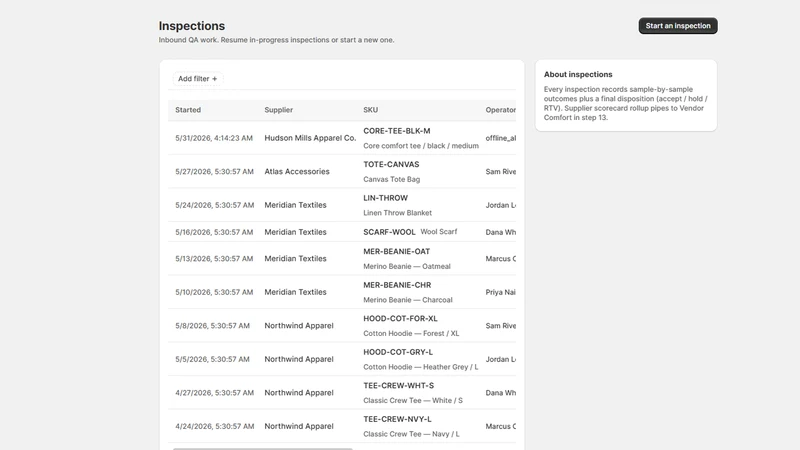Click the 5/16/2026, 5:30:57 AM timestamp
The width and height of the screenshot is (800, 450).
click(214, 232)
